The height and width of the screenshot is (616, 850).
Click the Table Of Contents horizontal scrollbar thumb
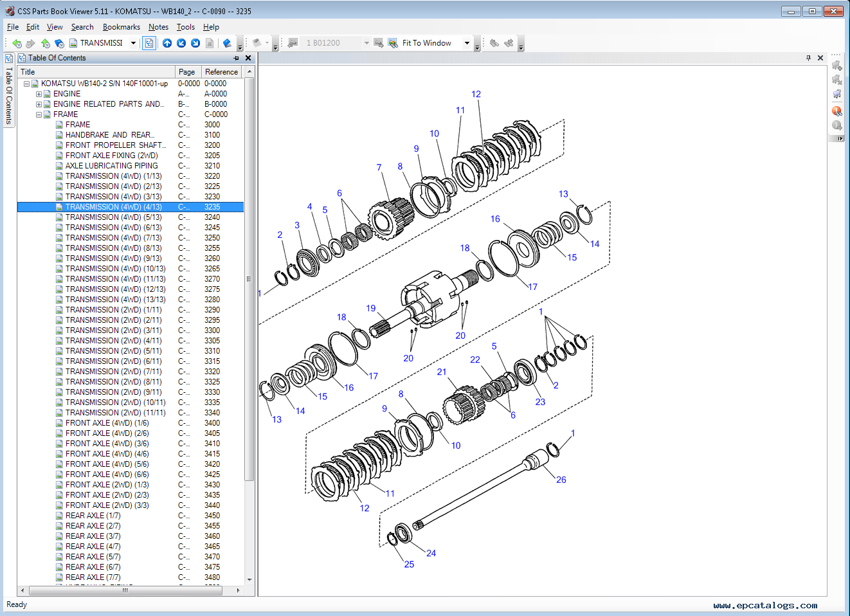(x=125, y=590)
